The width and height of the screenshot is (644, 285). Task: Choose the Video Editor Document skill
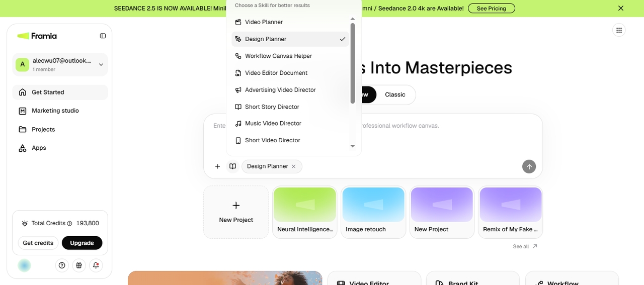290,73
